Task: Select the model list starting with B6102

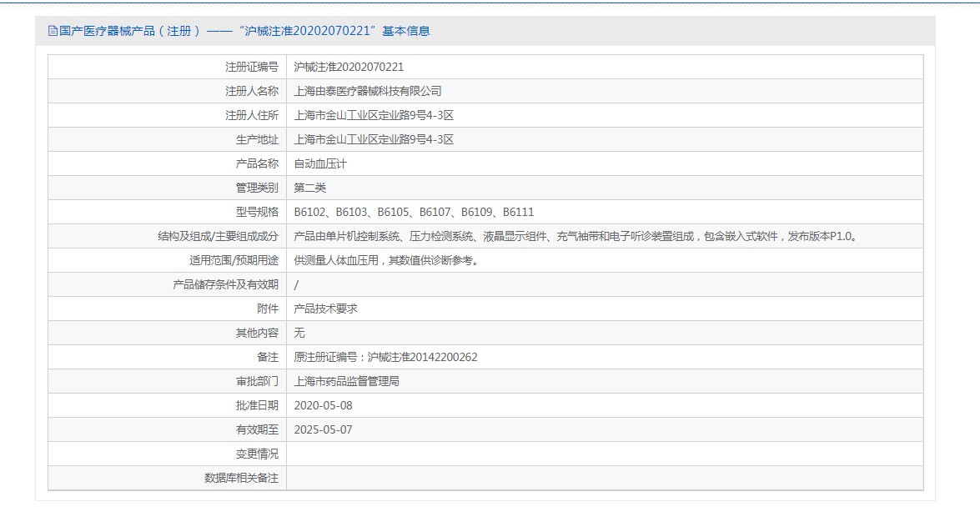Action: click(414, 212)
